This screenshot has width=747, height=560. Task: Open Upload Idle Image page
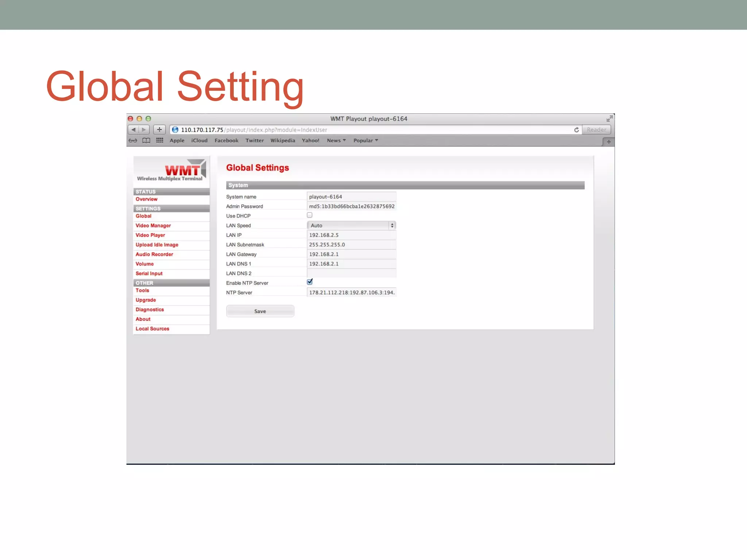click(x=157, y=245)
